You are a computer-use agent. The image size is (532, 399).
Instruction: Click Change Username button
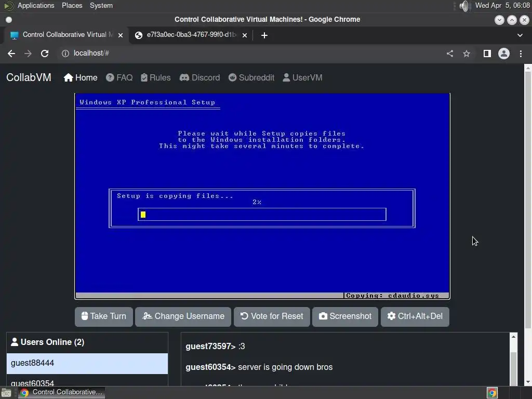183,316
